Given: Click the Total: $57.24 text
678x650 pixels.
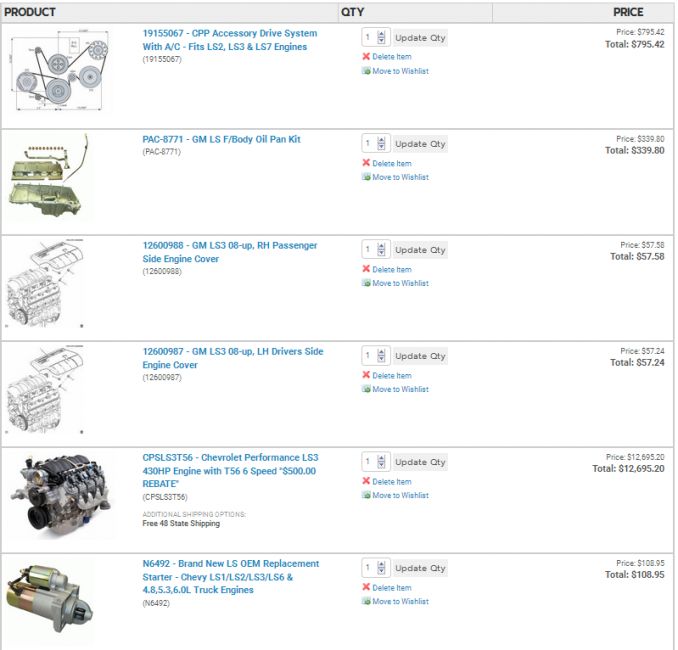Looking at the screenshot, I should (x=637, y=362).
